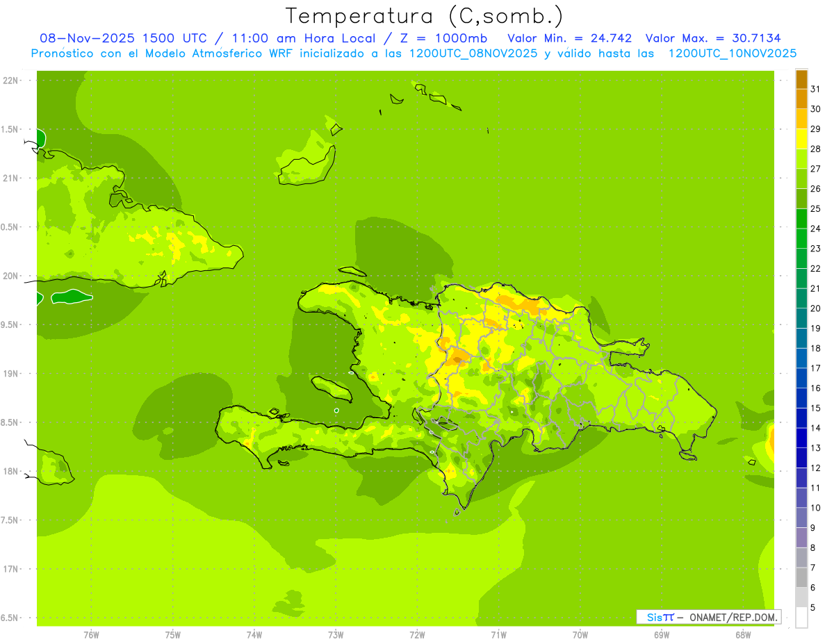This screenshot has width=834, height=644.
Task: Click the 70W longitude axis label
Action: point(580,634)
